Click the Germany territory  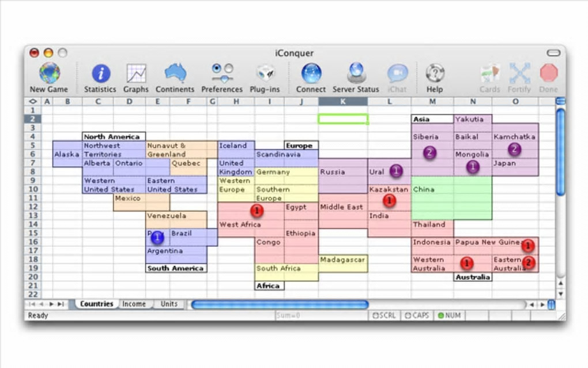point(287,176)
